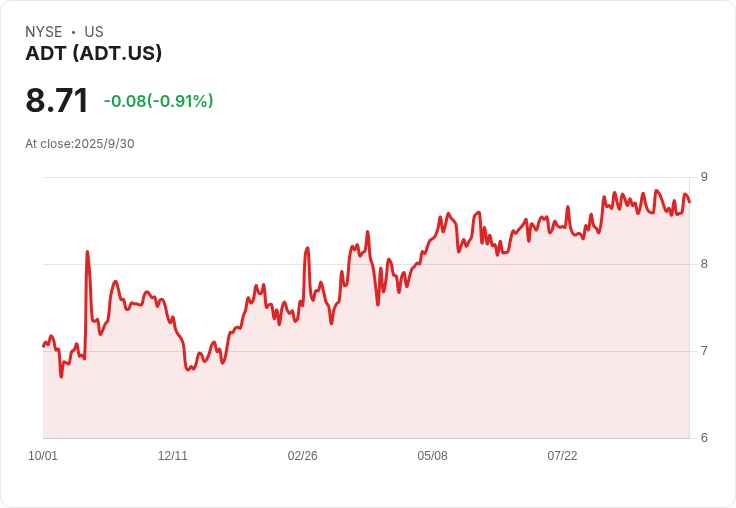The height and width of the screenshot is (508, 736).
Task: Click the 12/11 date label on x-axis
Action: click(173, 456)
